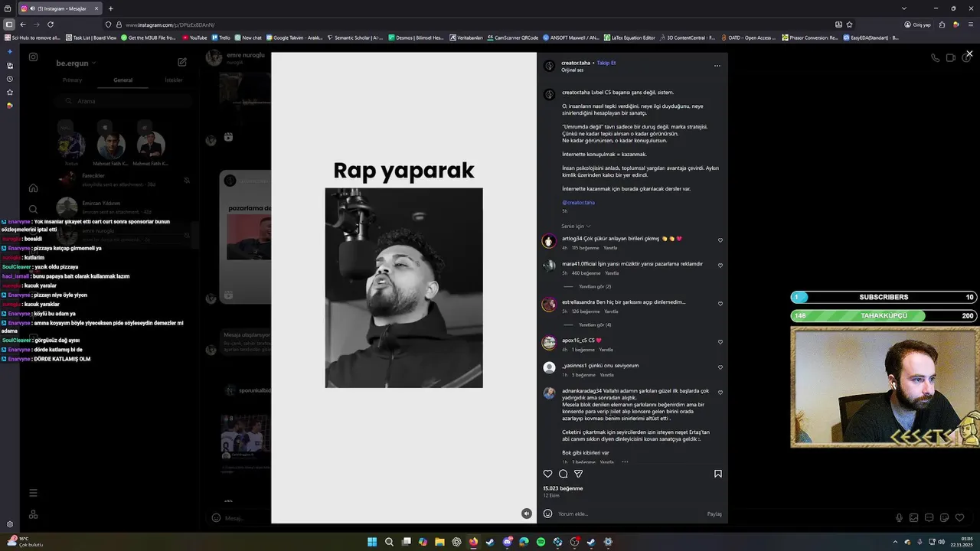Open Spotify from the taskbar
Image resolution: width=980 pixels, height=551 pixels.
[541, 542]
